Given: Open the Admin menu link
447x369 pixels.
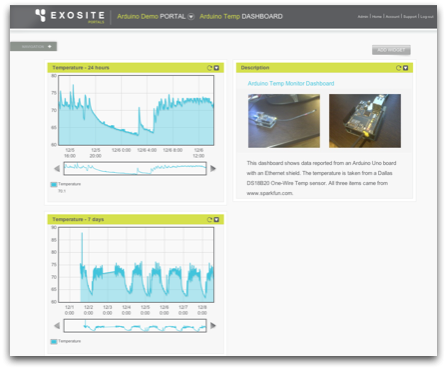Looking at the screenshot, I should click(363, 16).
